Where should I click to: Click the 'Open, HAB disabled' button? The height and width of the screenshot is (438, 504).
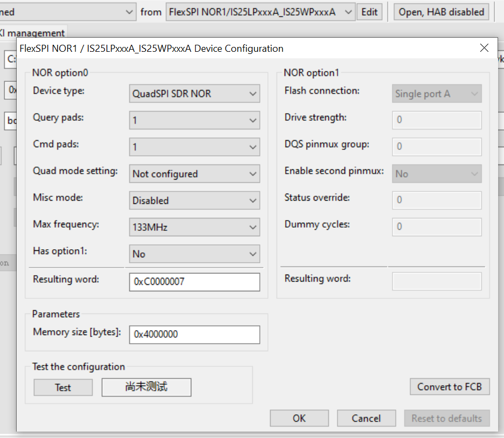[x=441, y=11]
